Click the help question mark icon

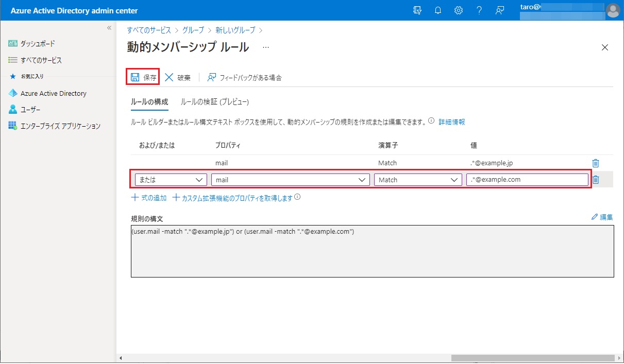(x=479, y=10)
